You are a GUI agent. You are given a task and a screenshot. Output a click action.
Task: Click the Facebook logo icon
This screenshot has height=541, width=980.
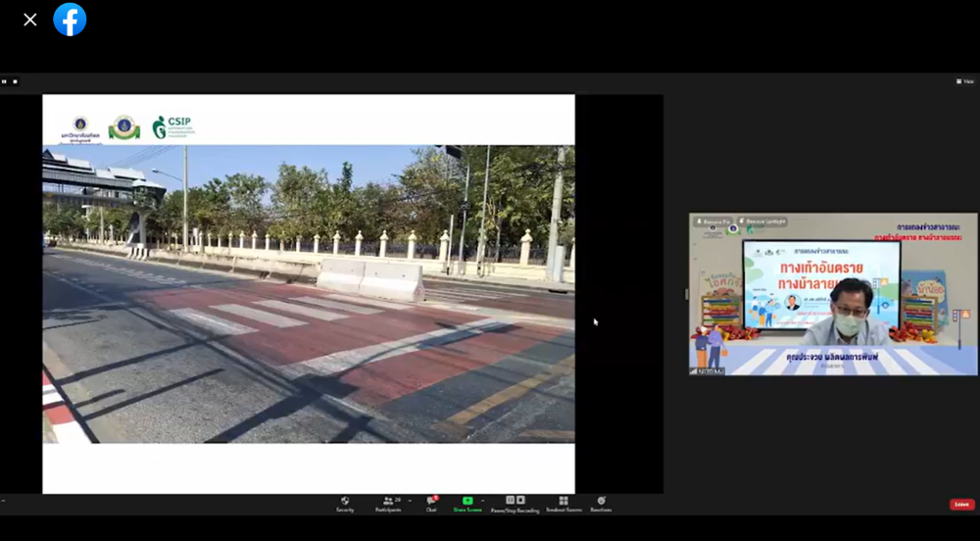(x=70, y=20)
